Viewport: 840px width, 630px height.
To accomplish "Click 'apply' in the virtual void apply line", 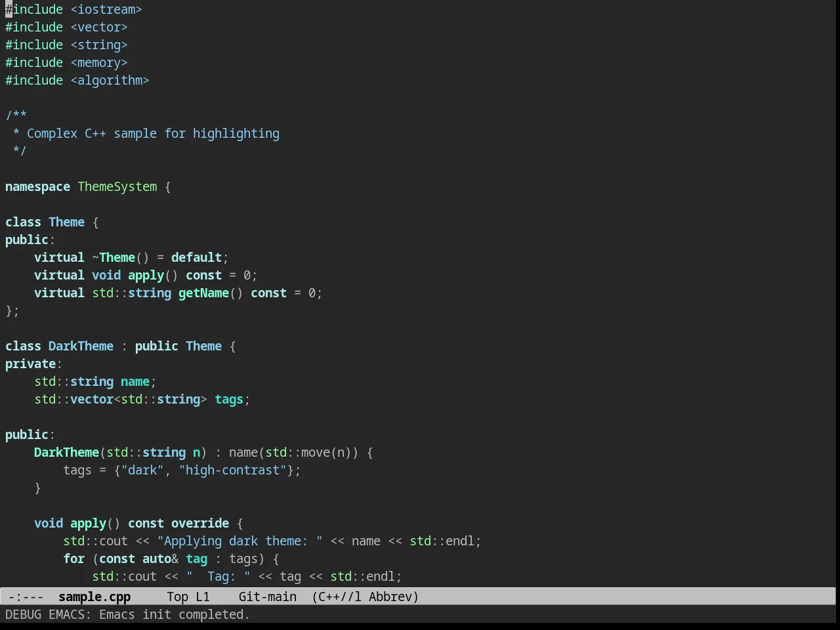I will click(146, 275).
